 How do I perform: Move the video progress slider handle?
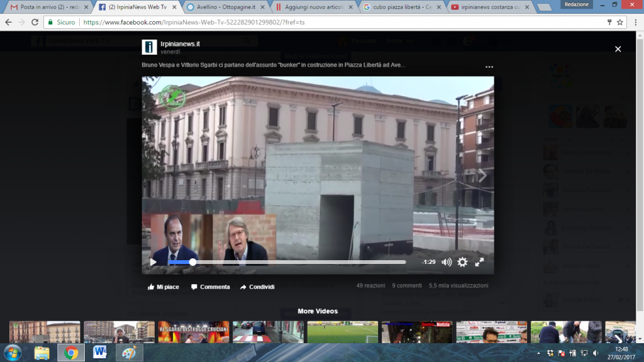(x=192, y=262)
